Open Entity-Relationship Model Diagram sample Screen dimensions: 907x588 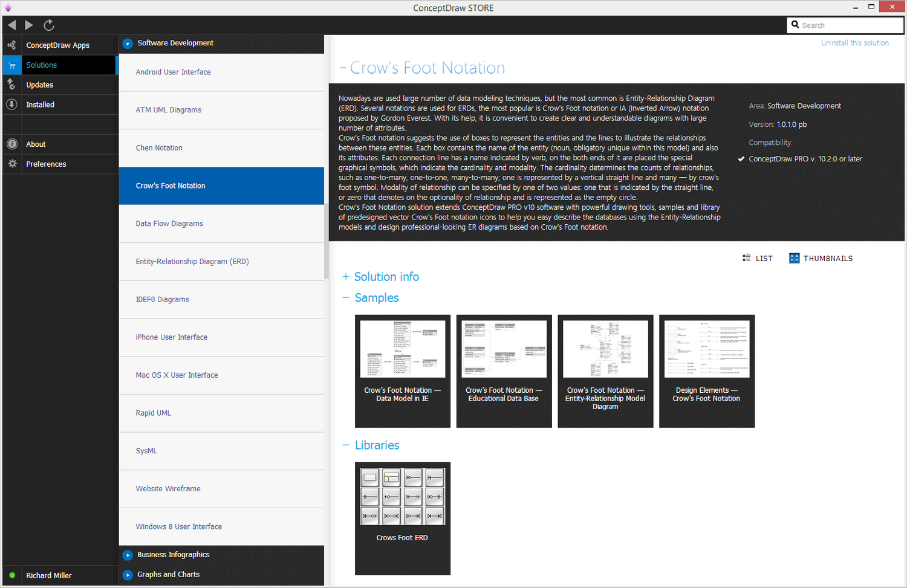(605, 371)
